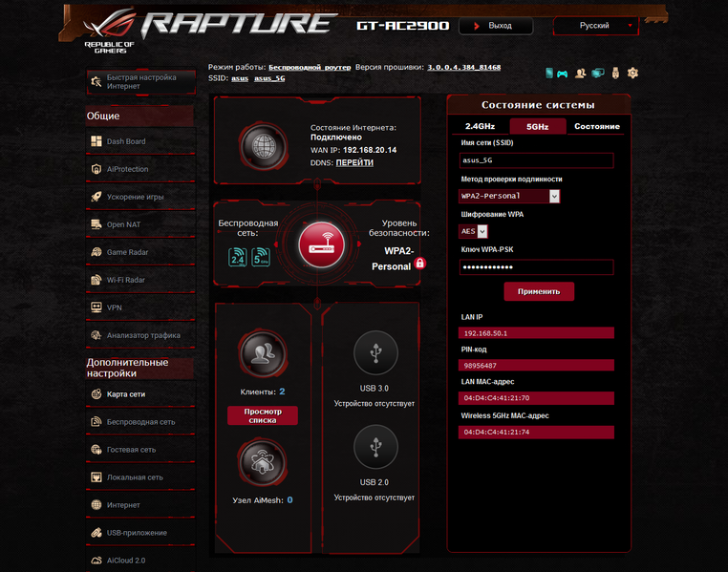This screenshot has width=728, height=572.
Task: Open Беспроводная сеть settings
Action: coord(140,422)
